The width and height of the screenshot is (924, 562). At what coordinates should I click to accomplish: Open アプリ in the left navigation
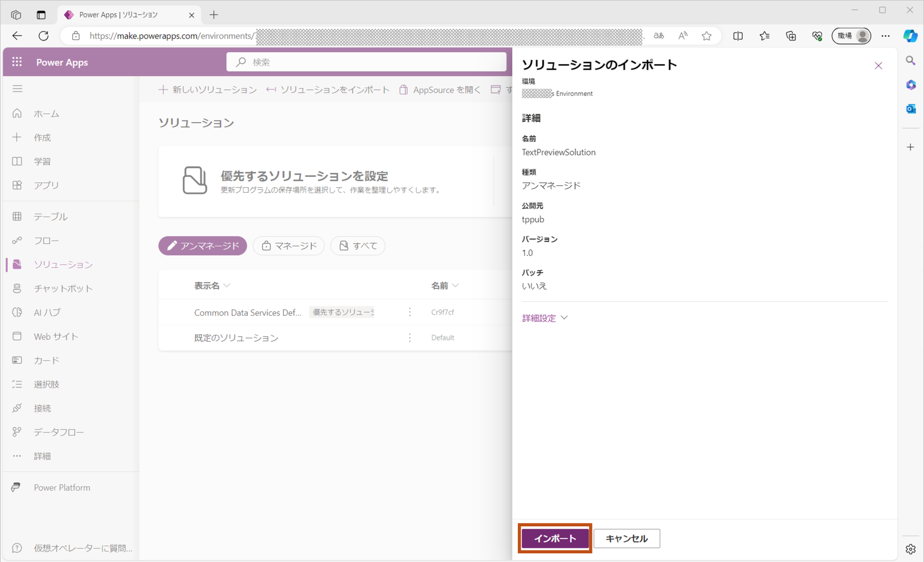click(x=46, y=185)
